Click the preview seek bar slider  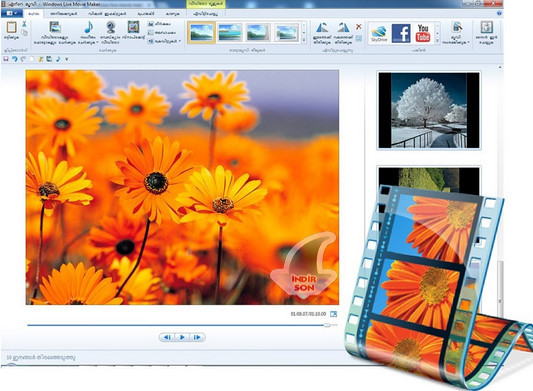327,325
